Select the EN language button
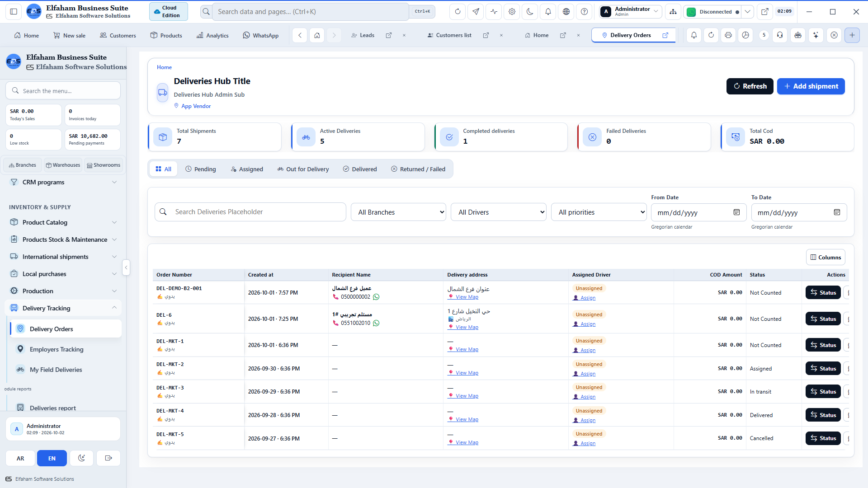Image resolution: width=868 pixels, height=488 pixels. [52, 458]
